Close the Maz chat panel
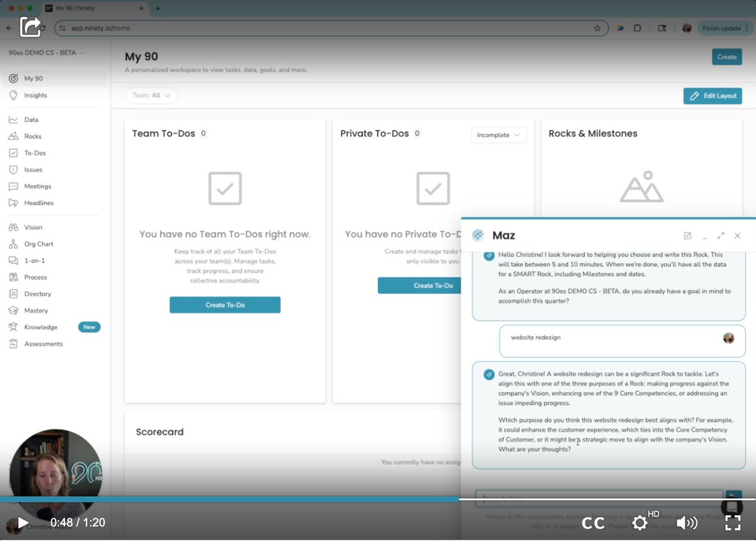Viewport: 756px width, 541px height. point(737,235)
